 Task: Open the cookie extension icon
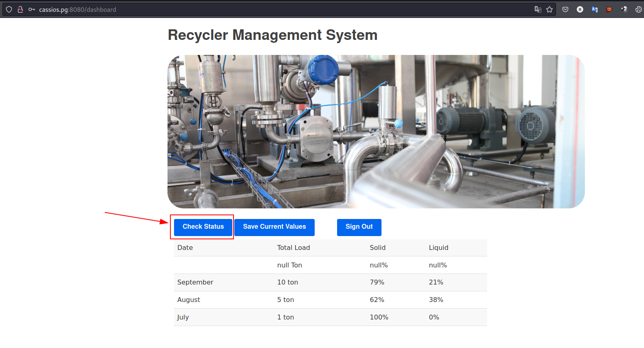(638, 9)
